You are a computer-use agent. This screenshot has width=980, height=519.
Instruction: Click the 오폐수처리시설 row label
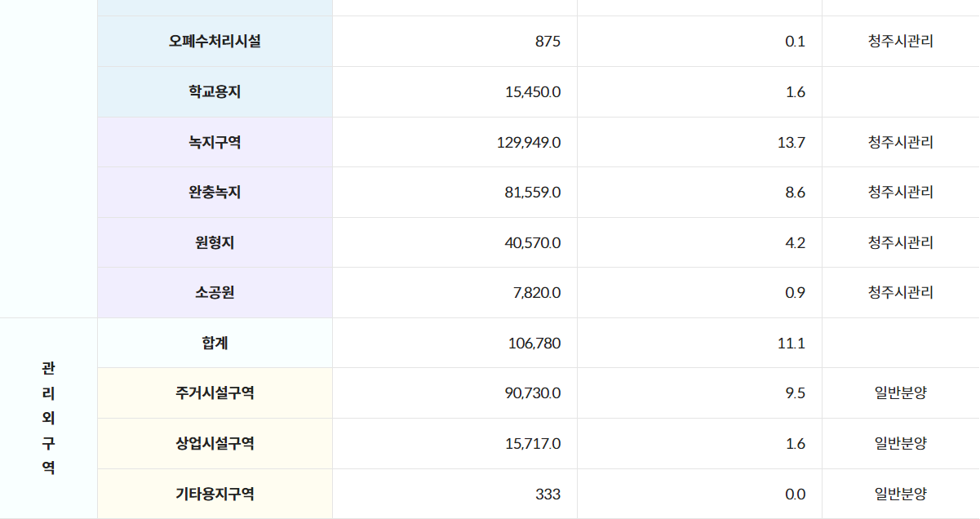click(x=215, y=42)
